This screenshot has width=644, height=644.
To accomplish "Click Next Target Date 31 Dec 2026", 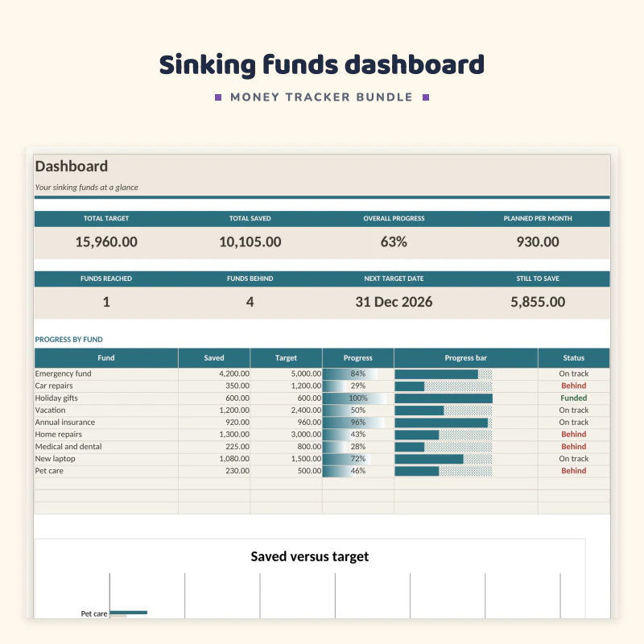I will (394, 303).
